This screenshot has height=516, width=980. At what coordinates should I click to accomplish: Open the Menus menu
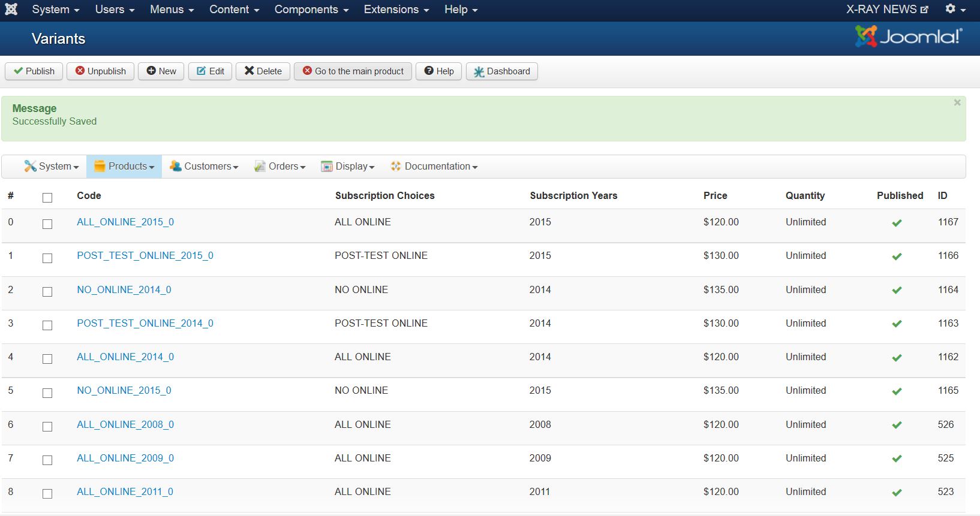172,10
